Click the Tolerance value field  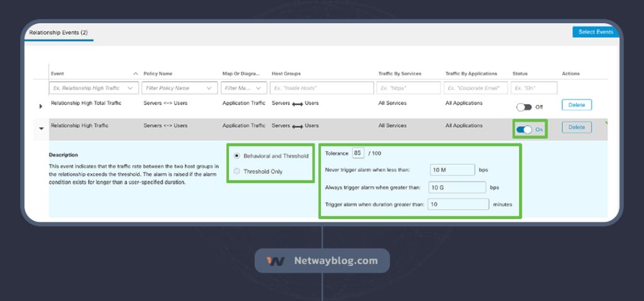pos(358,154)
